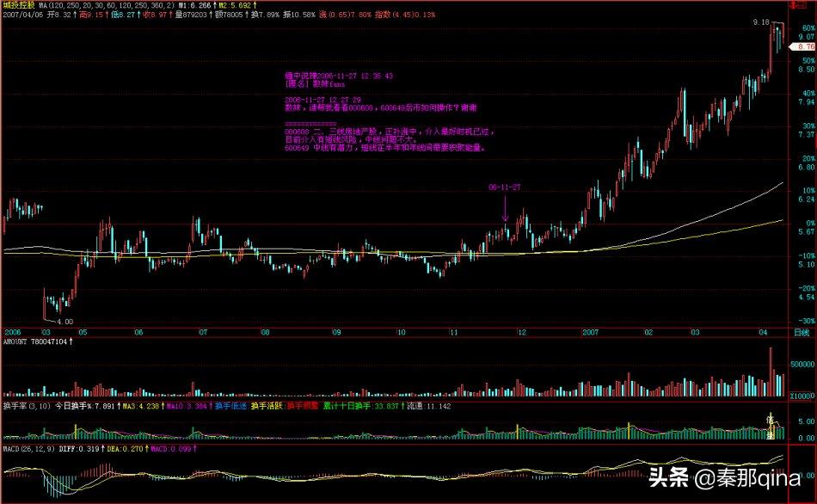This screenshot has width=817, height=504.
Task: Click the 2006 year label on time axis
Action: click(13, 333)
